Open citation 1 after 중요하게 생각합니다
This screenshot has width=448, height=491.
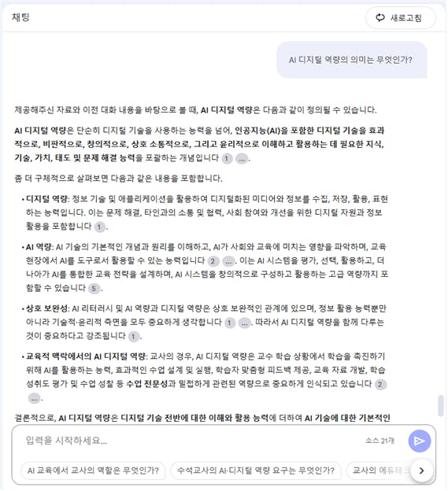click(230, 323)
